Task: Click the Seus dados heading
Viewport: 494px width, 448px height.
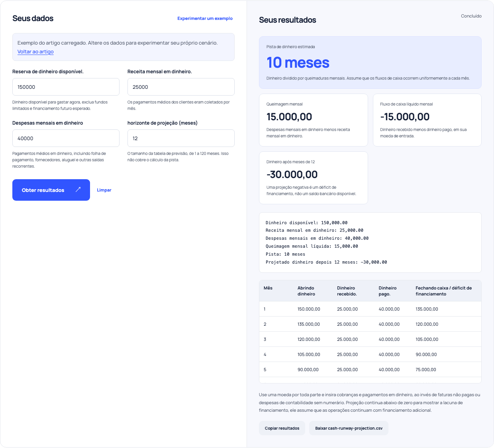Action: coord(33,18)
